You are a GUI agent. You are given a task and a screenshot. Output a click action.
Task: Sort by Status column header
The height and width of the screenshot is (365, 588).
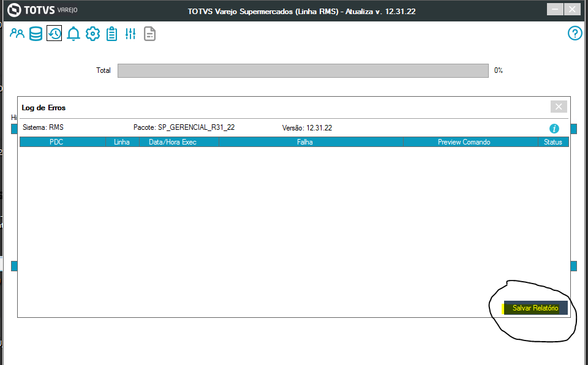click(553, 142)
